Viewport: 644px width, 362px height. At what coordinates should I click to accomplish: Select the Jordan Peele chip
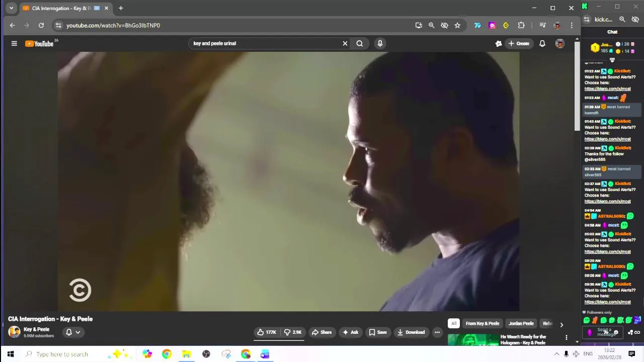coord(521,324)
